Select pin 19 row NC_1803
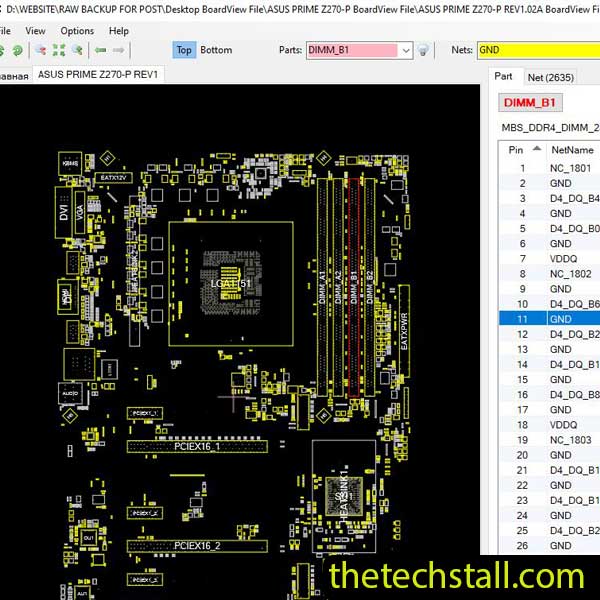Screen dimensions: 600x600 549,440
